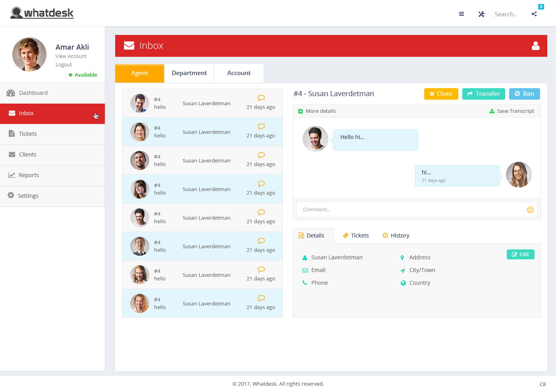Viewport: 556px width, 392px height.
Task: Open the share notifications icon with badge
Action: [534, 14]
